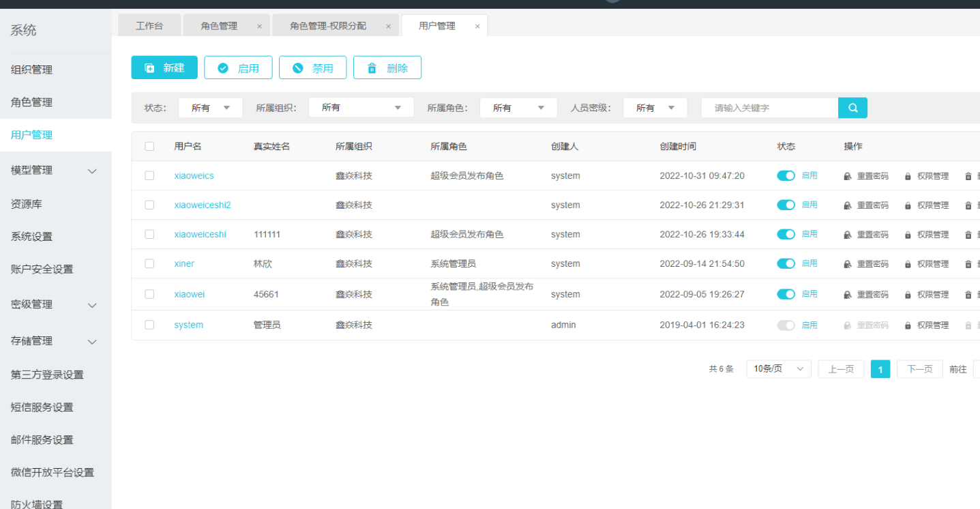Click the trash icon on 删除 button
This screenshot has height=509, width=980.
[x=372, y=68]
